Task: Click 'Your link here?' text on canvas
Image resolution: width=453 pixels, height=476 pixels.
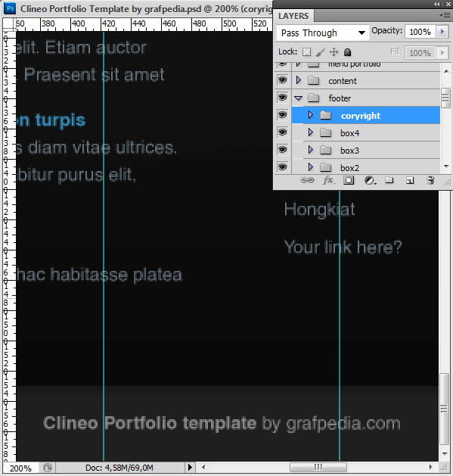Action: click(x=343, y=247)
